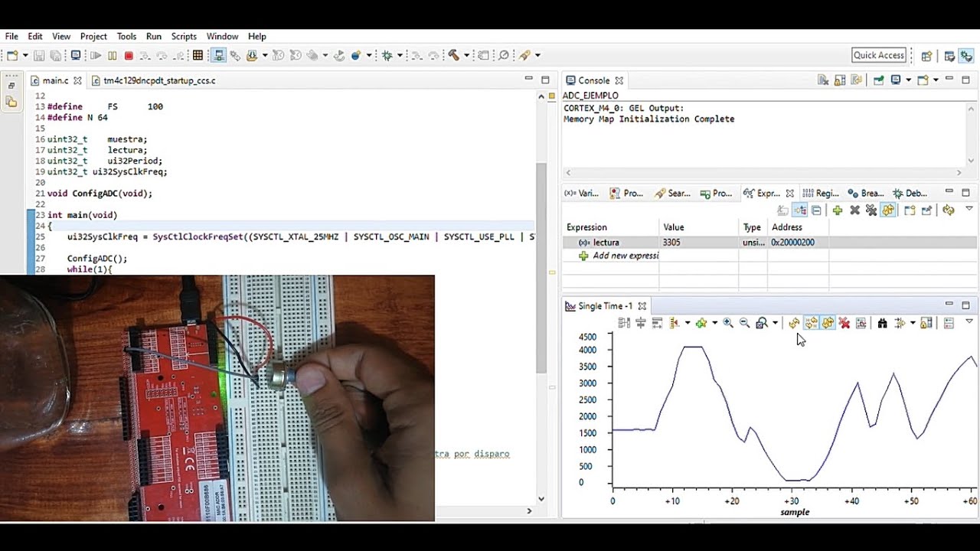
Task: Open the File menu
Action: tap(11, 36)
